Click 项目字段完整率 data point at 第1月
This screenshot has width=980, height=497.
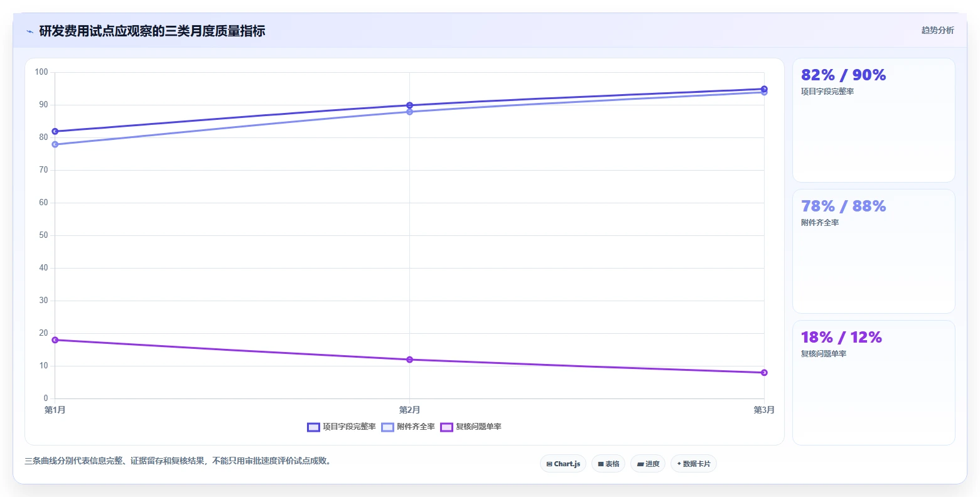tap(55, 131)
